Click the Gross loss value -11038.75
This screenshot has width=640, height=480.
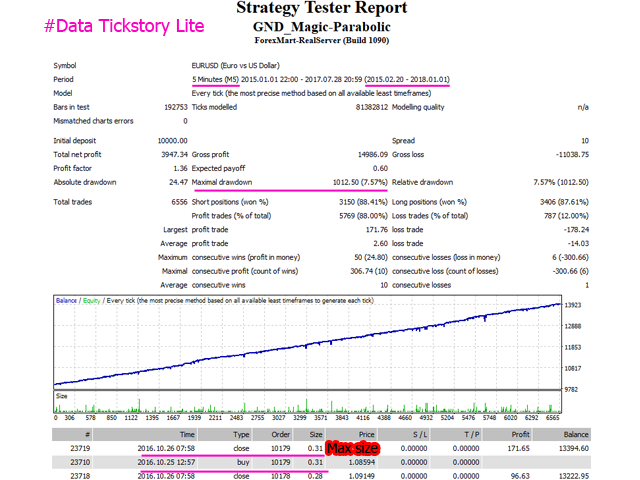pos(572,154)
